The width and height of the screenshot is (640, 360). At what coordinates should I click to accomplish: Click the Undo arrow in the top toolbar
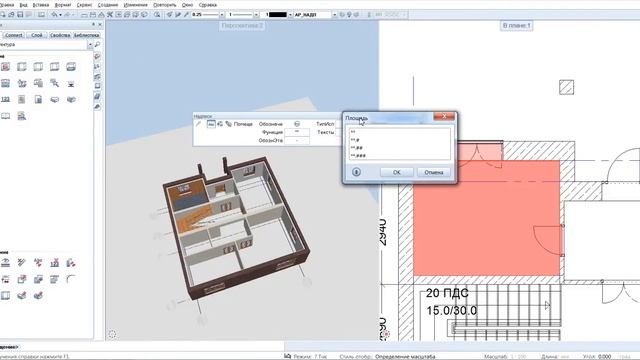coord(54,15)
